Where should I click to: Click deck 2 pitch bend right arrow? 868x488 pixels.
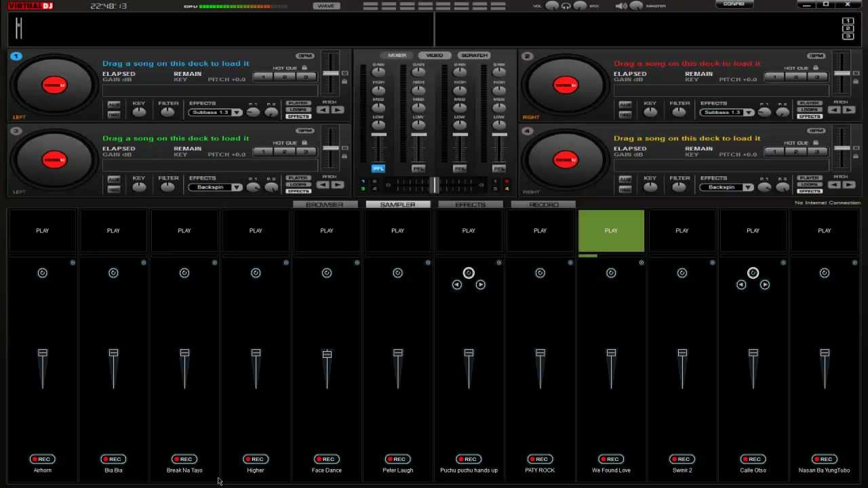[x=849, y=110]
